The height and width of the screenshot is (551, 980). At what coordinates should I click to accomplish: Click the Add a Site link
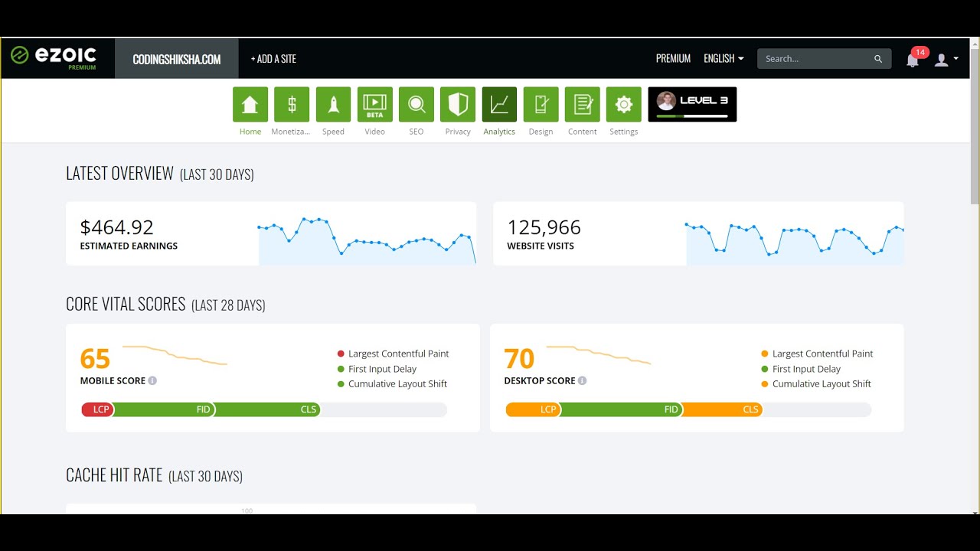[273, 59]
